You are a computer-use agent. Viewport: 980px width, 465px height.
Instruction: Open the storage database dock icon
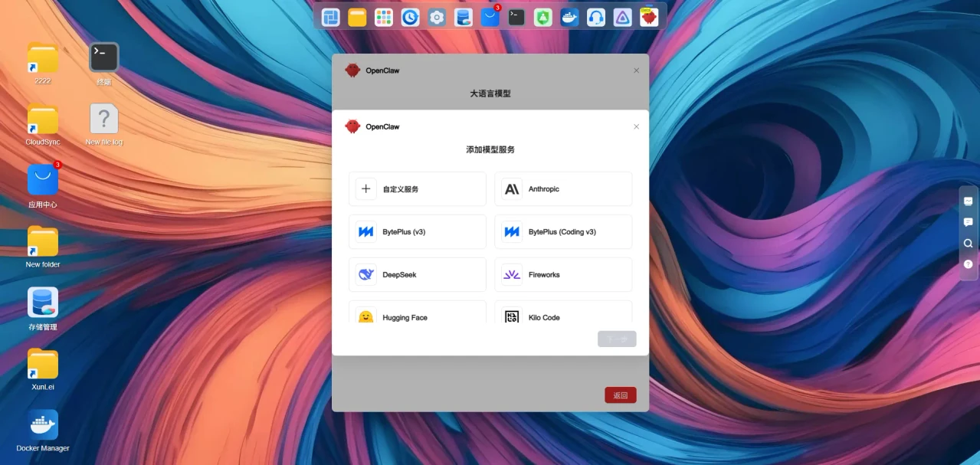click(464, 17)
